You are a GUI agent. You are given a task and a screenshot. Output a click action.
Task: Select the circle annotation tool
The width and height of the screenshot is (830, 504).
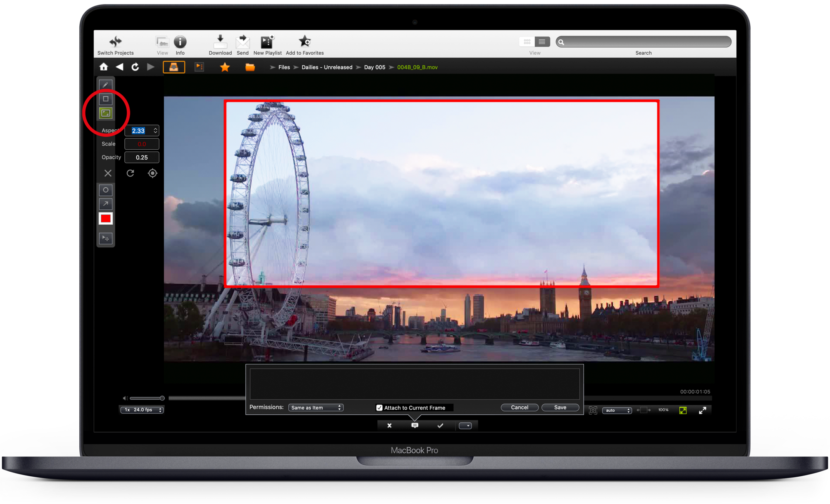[x=105, y=190]
